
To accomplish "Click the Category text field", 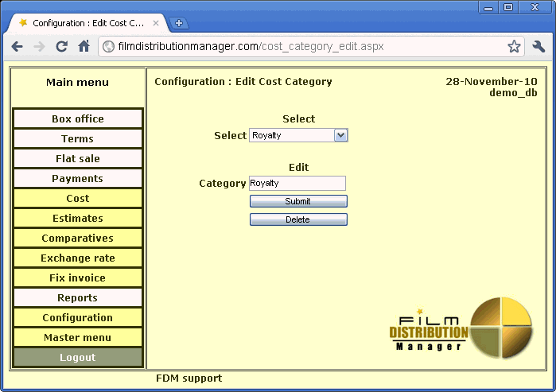I will [x=297, y=183].
